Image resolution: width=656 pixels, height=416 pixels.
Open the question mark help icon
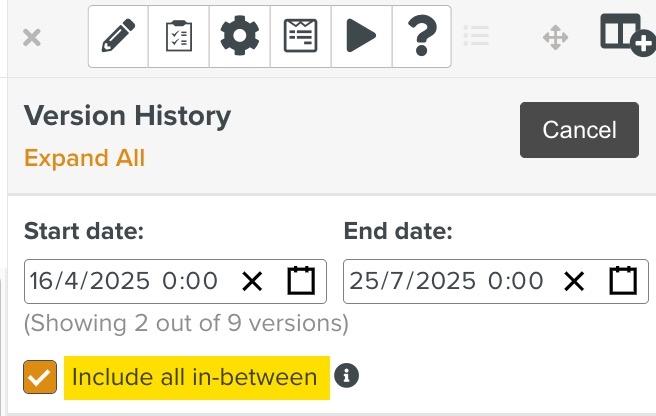420,37
